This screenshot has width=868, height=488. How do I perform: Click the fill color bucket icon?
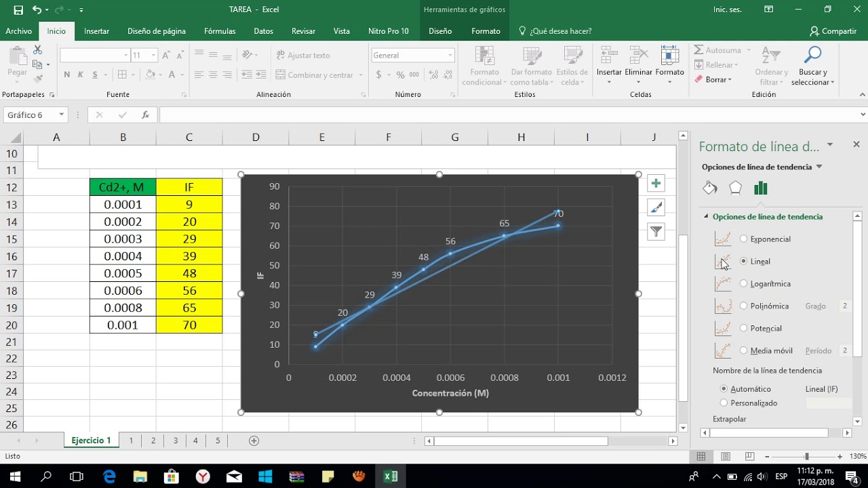pyautogui.click(x=151, y=75)
